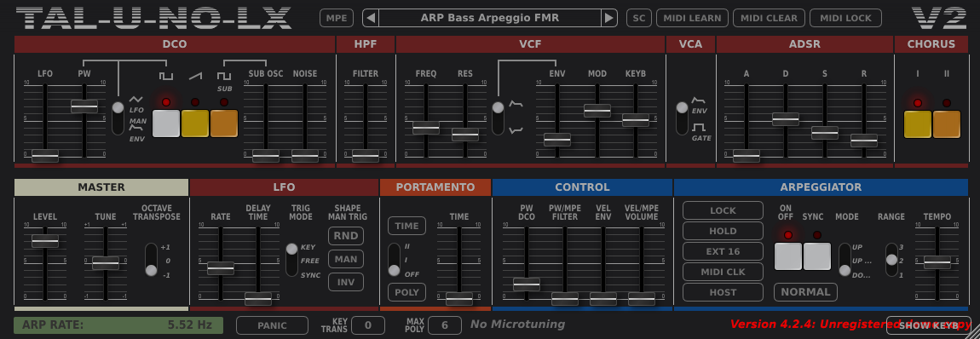980x339 pixels.
Task: Click the PANIC button
Action: [273, 325]
